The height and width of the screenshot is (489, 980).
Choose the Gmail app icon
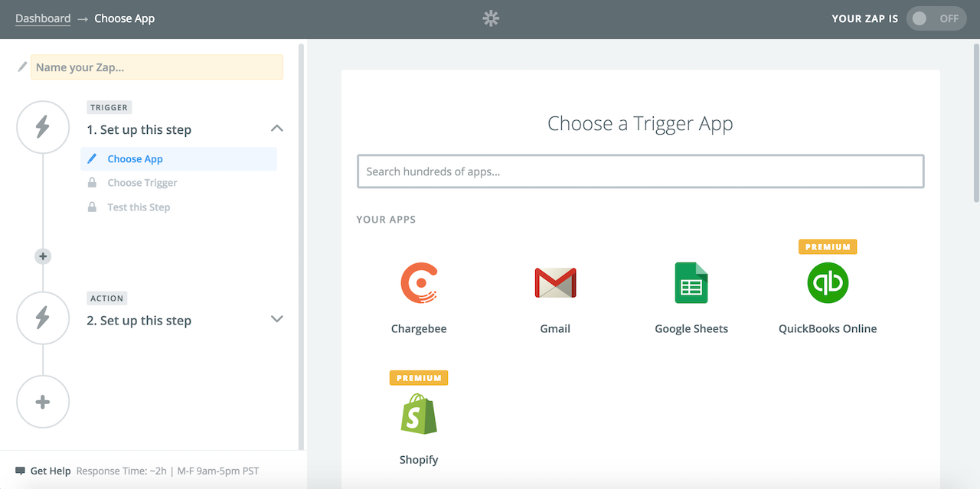[x=555, y=283]
